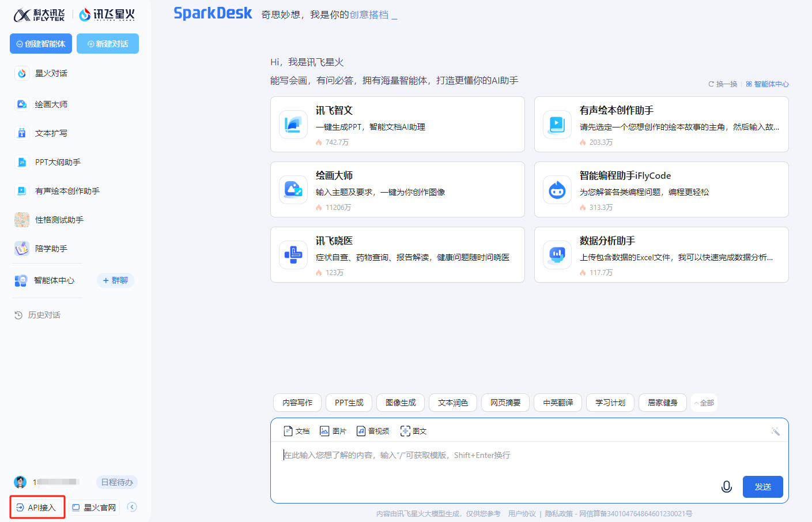The width and height of the screenshot is (812, 522).
Task: Click the 绘画大师 card icon
Action: pos(293,190)
